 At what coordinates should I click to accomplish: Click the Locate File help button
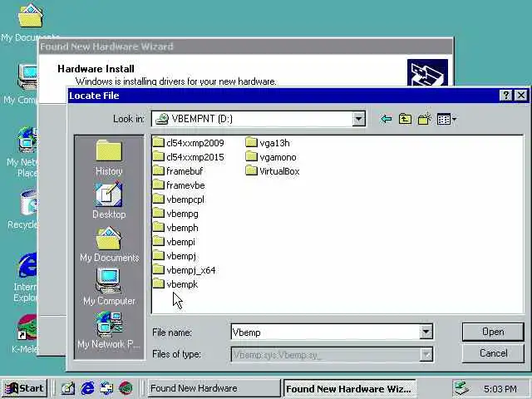(505, 96)
